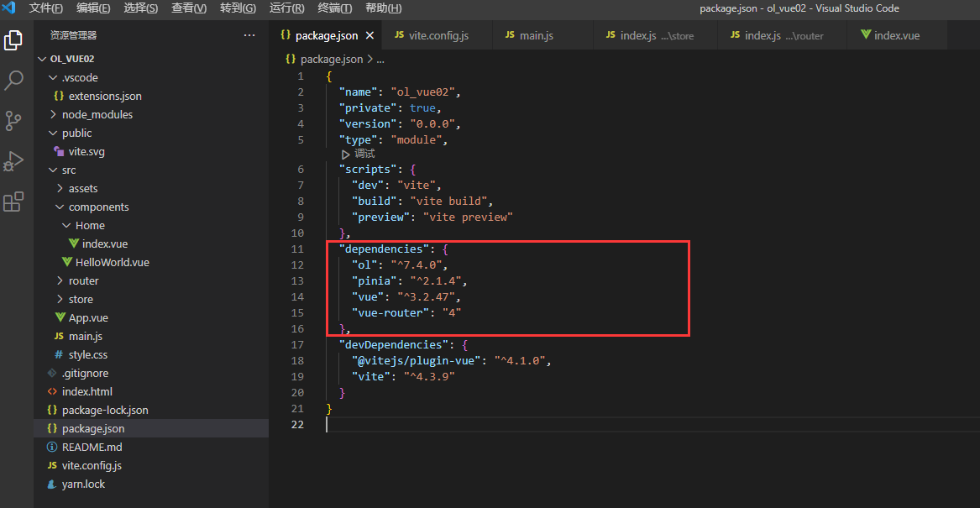Screen dimensions: 980x508
Task: Open yarn.lock from the explorer
Action: (84, 484)
